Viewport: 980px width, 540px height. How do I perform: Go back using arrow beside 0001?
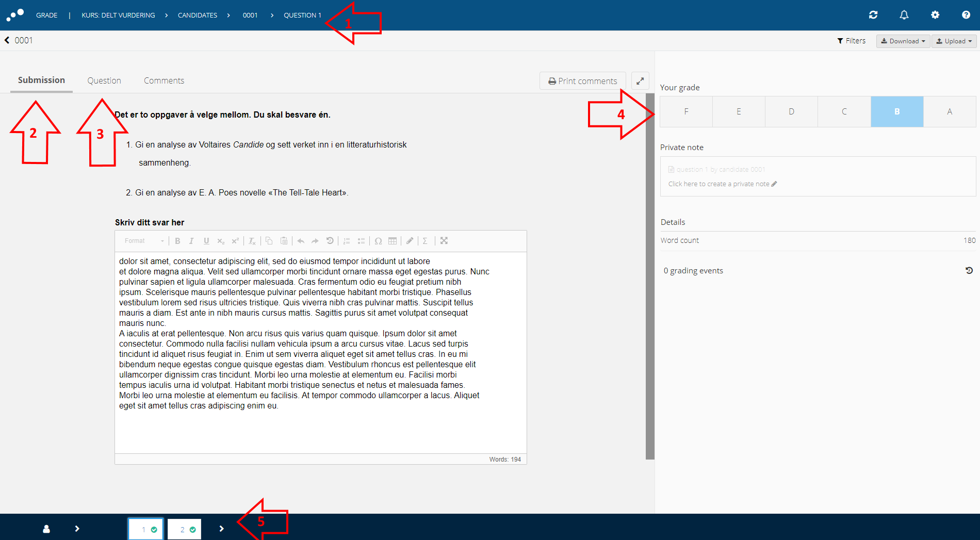(x=7, y=40)
